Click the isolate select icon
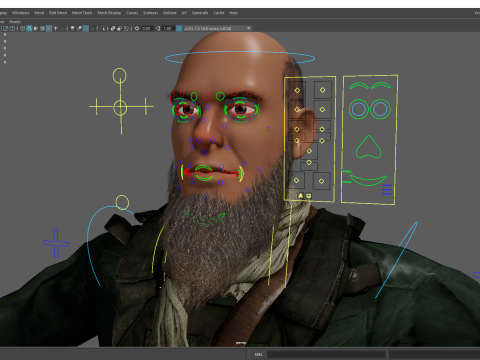Screen dimensions: 480x360 (103, 28)
